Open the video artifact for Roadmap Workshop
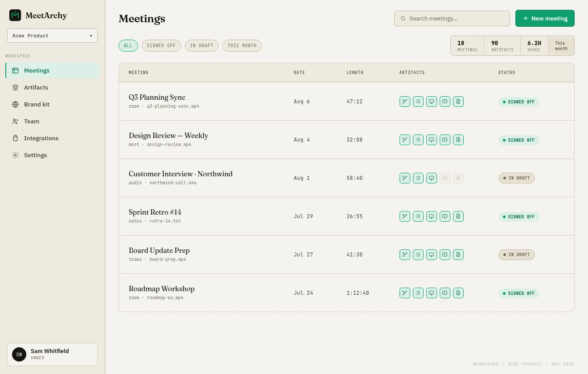The image size is (588, 374). [445, 293]
